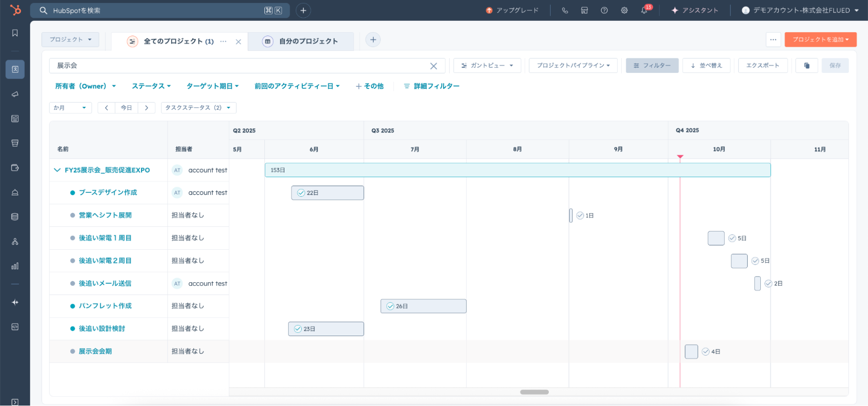Open the settings gear icon
This screenshot has height=406, width=868.
624,10
